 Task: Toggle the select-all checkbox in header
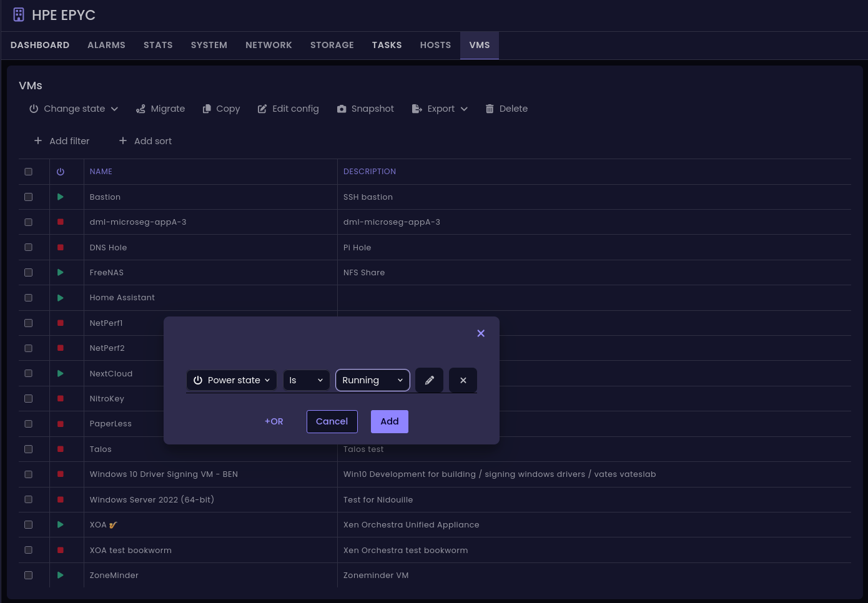coord(28,172)
